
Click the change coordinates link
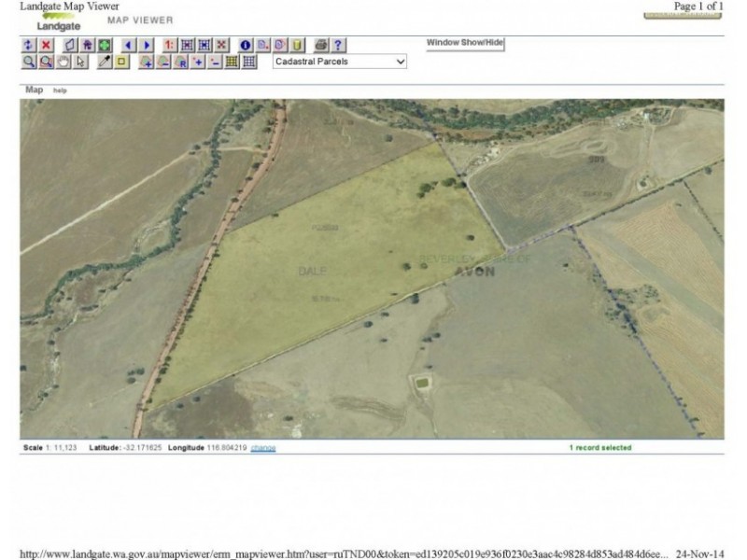point(262,448)
